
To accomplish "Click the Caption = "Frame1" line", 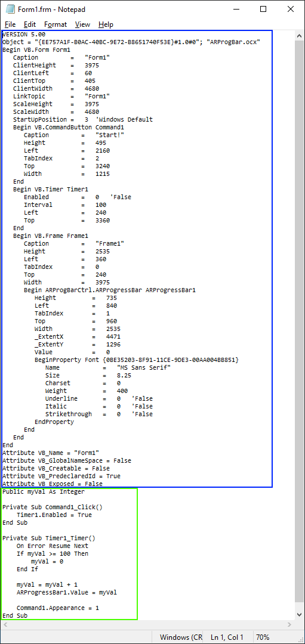I will 74,244.
